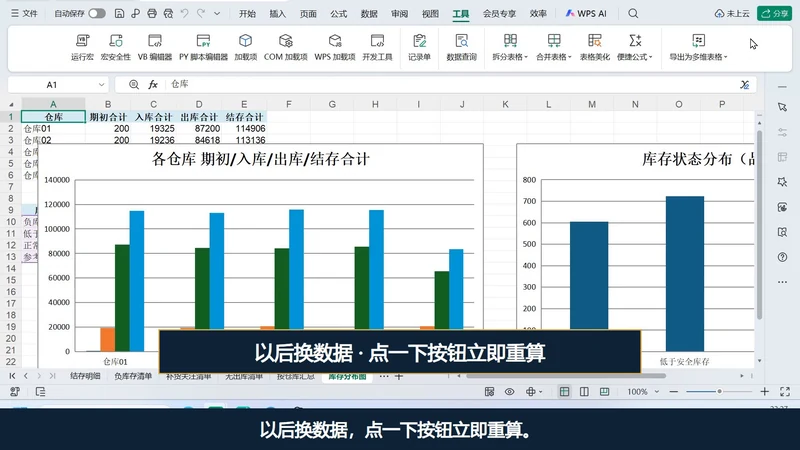Viewport: 800px width, 450px height.
Task: Open the Name Box dropdown arrow
Action: [x=102, y=85]
